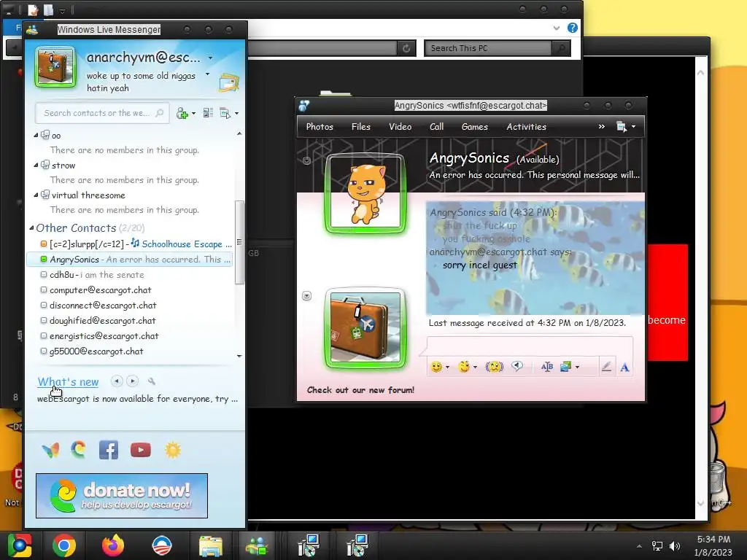The width and height of the screenshot is (747, 560).
Task: Toggle AngrySonics display picture arrow
Action: coord(307,160)
